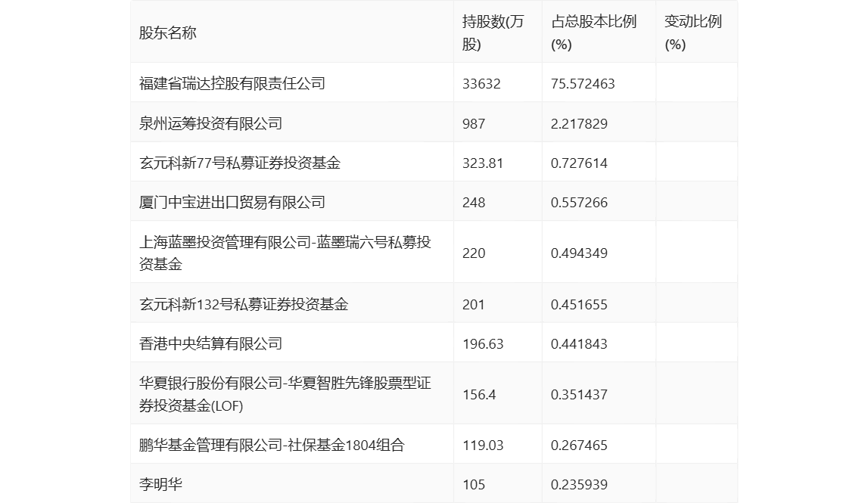868x503 pixels.
Task: Select the 248 shares value
Action: [x=474, y=203]
